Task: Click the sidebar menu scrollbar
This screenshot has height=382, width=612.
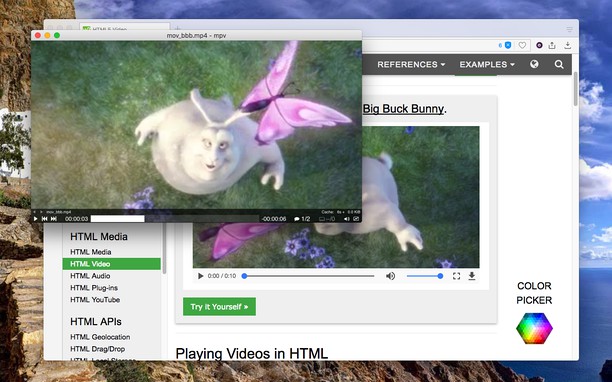Action: pos(164,249)
